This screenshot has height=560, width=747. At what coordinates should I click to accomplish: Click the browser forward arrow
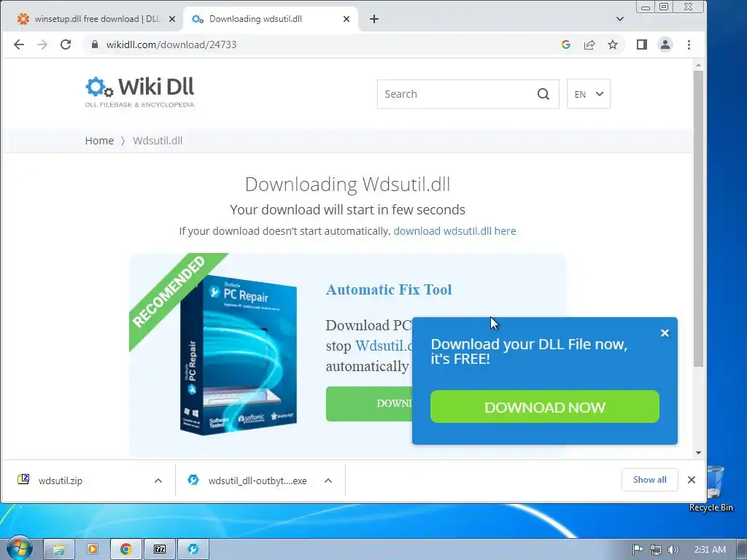(42, 44)
